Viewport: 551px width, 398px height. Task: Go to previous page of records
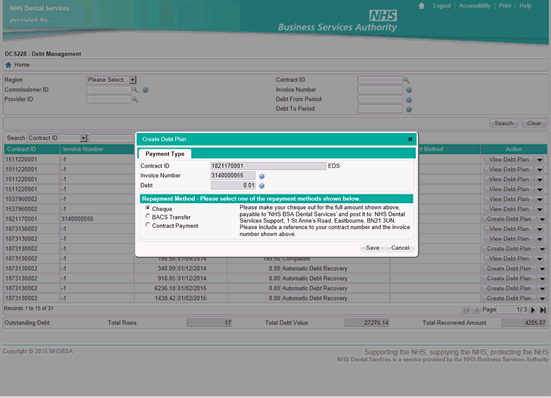[x=477, y=310]
